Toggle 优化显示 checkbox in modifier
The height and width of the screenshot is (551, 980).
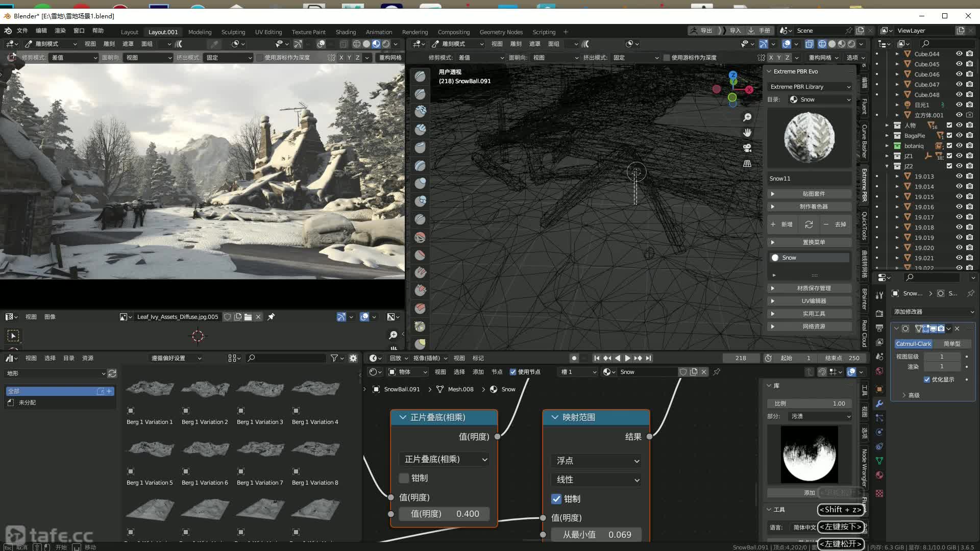click(x=927, y=380)
